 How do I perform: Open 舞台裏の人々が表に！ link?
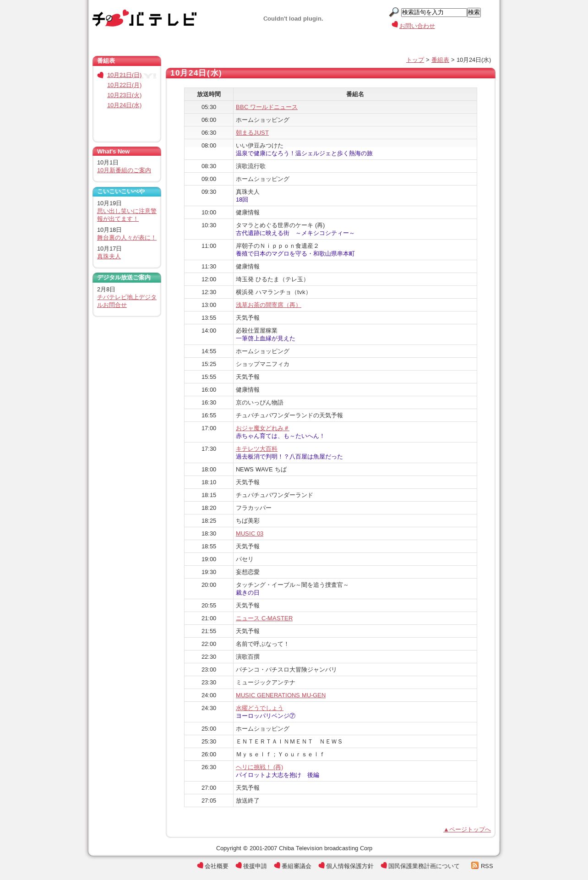[x=127, y=238]
